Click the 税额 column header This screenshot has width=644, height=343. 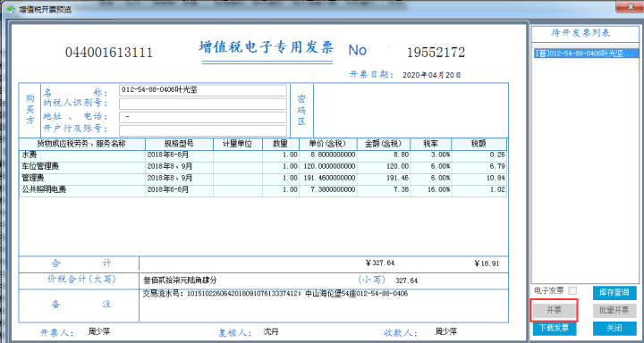click(x=479, y=144)
